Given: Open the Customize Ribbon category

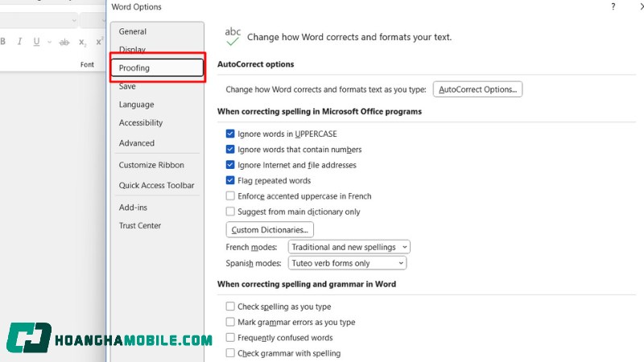Looking at the screenshot, I should [157, 165].
